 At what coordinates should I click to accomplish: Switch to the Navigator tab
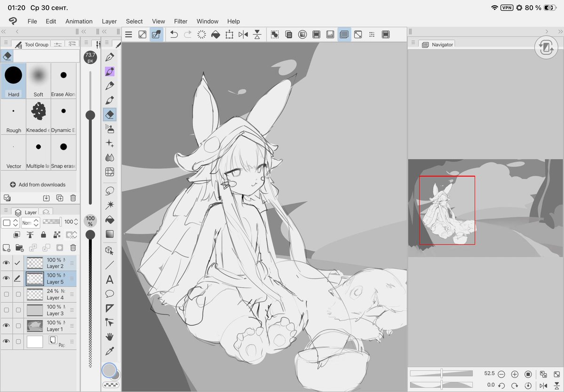[x=438, y=45]
